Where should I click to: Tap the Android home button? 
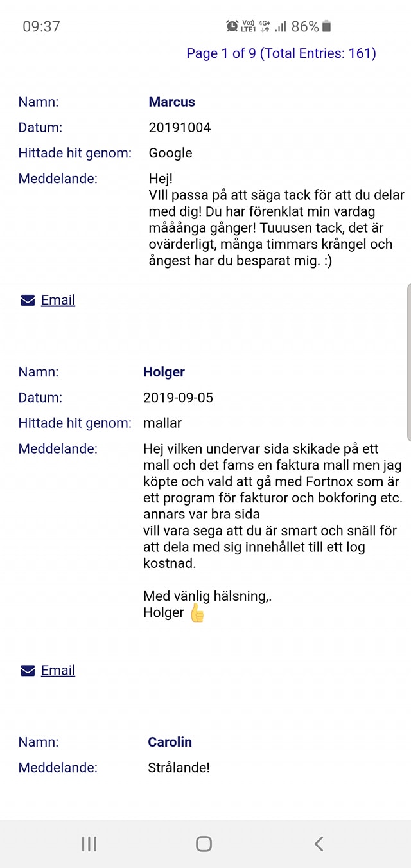(204, 844)
